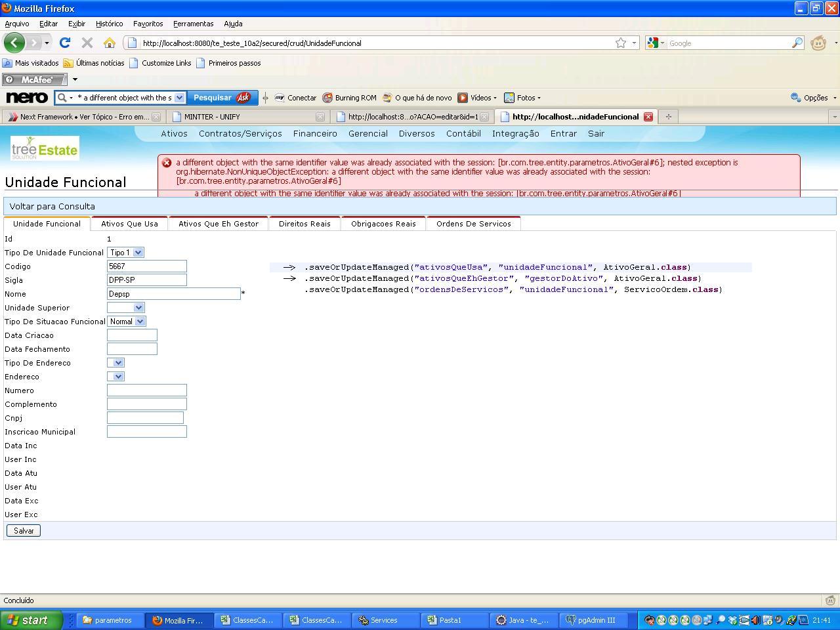
Task: Click the monkey face toolbar icon
Action: (818, 43)
